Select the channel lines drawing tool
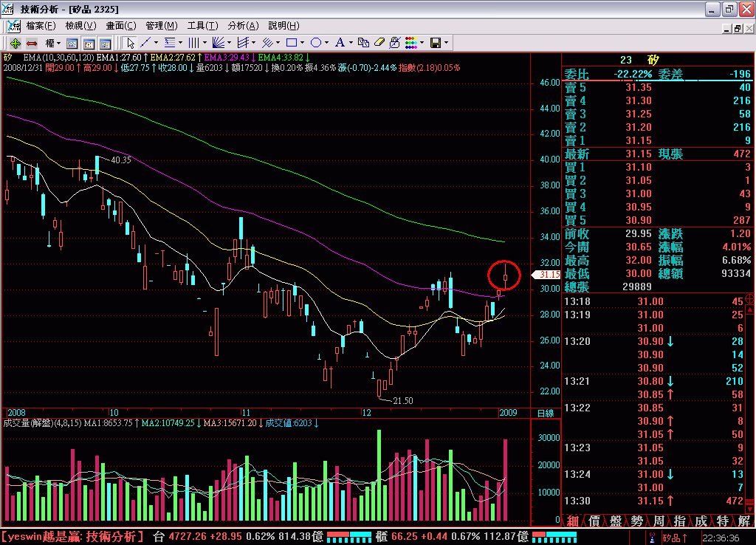Screen dimensions: 756x545 pos(243,44)
